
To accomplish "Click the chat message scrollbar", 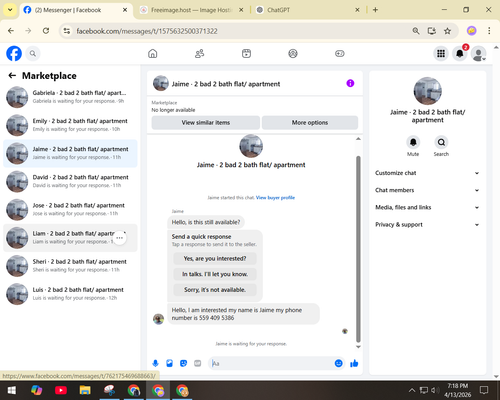I will point(358,249).
